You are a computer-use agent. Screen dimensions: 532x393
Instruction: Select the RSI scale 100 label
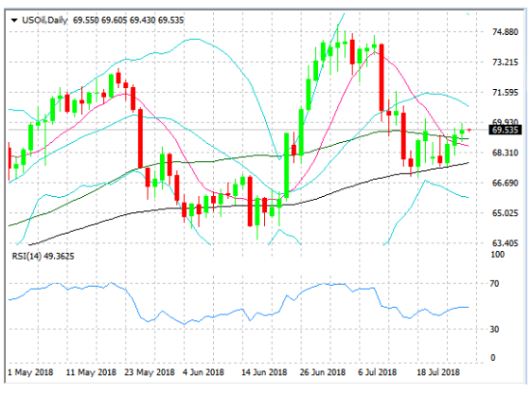click(497, 254)
